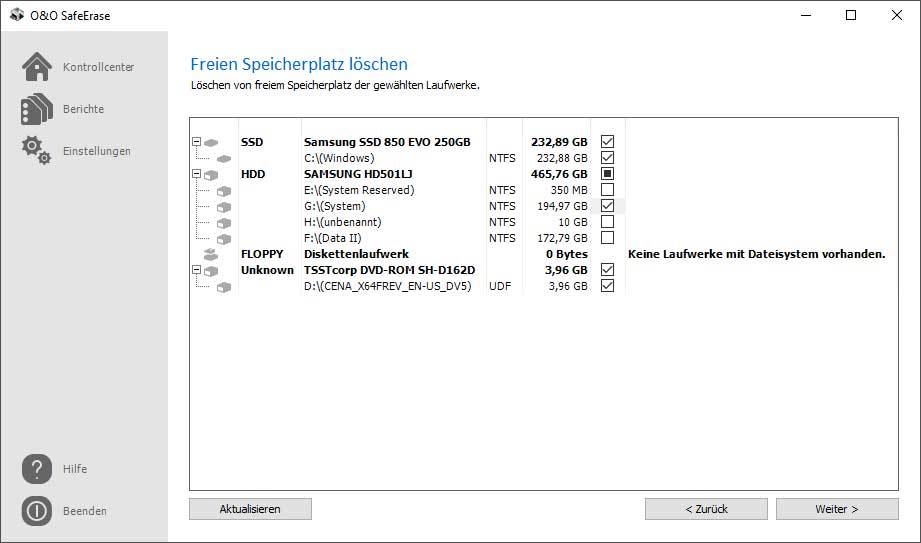Select the F:\(Data II) partition name
Viewport: 921px width, 543px height.
[332, 238]
